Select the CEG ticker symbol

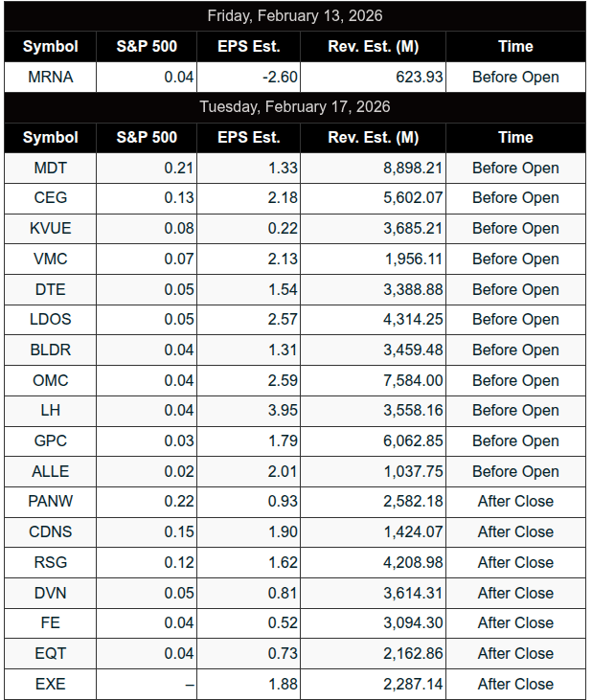pyautogui.click(x=51, y=198)
